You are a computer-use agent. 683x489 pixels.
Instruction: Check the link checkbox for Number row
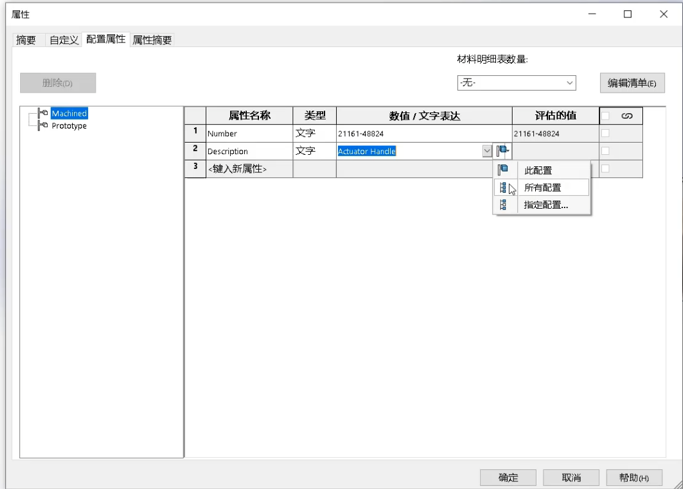[x=605, y=133]
